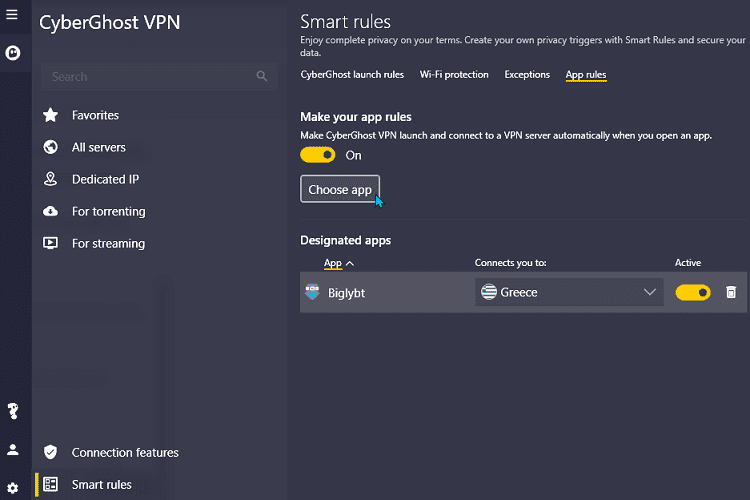
Task: Disable the Biglybt active toggle
Action: click(693, 292)
